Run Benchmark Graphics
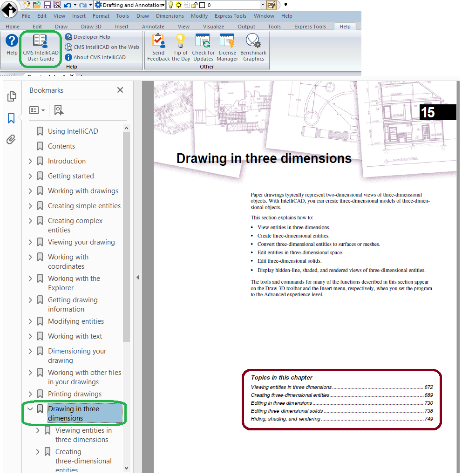This screenshot has height=476, width=462. pos(253,48)
